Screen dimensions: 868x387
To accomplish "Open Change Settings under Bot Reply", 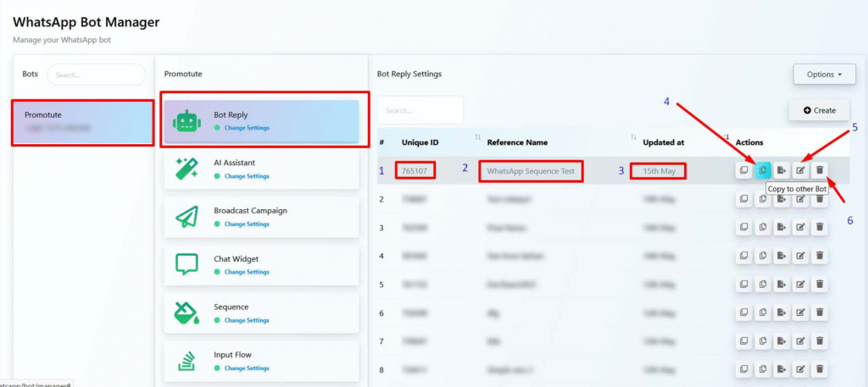I will point(247,128).
